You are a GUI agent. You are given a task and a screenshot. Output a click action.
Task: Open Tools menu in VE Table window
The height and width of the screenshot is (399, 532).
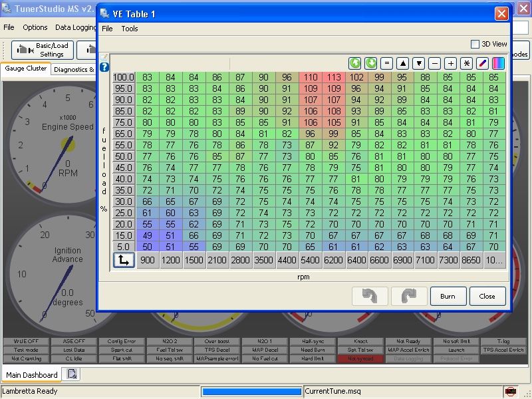point(130,29)
